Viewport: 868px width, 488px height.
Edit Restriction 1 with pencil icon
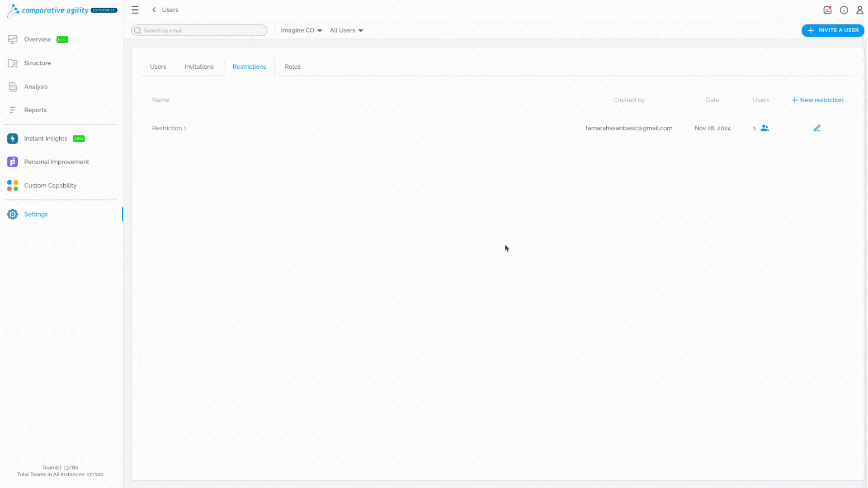point(817,128)
